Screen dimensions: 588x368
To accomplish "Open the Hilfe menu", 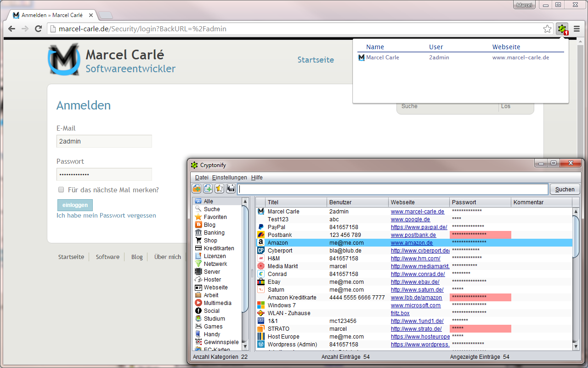I will coord(257,178).
